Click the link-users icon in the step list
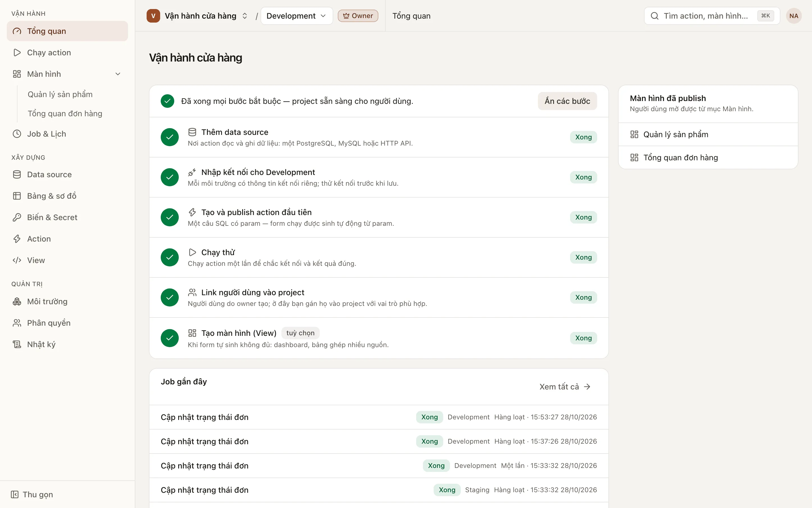 [192, 292]
